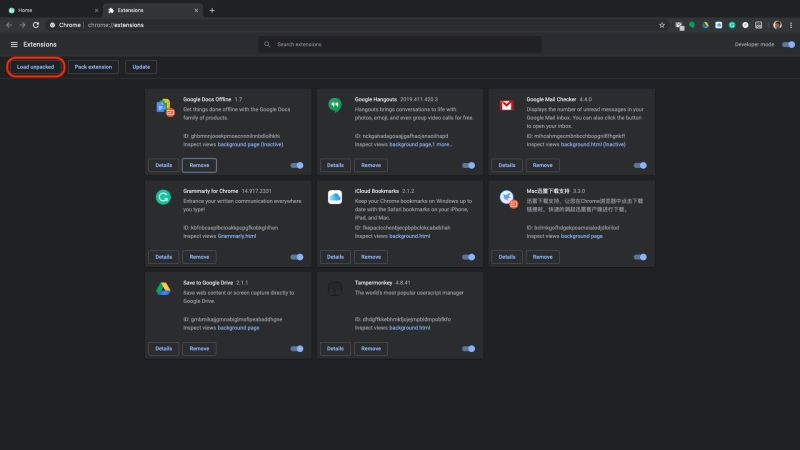Image resolution: width=800 pixels, height=450 pixels.
Task: Click the Update button
Action: (141, 67)
